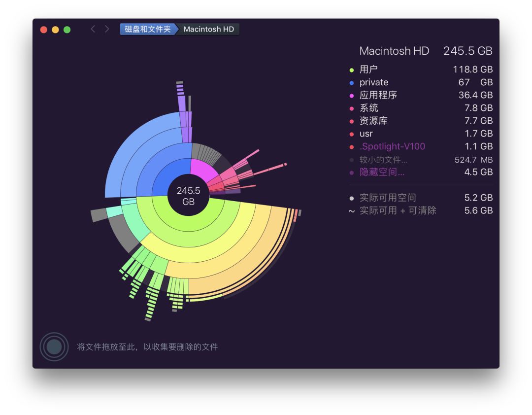Click the collector drop target circle
Image resolution: width=532 pixels, height=415 pixels.
[x=54, y=347]
